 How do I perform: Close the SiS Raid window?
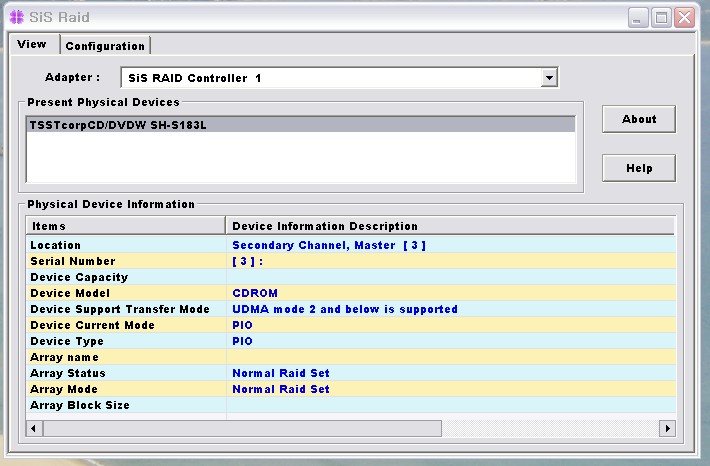[x=684, y=18]
